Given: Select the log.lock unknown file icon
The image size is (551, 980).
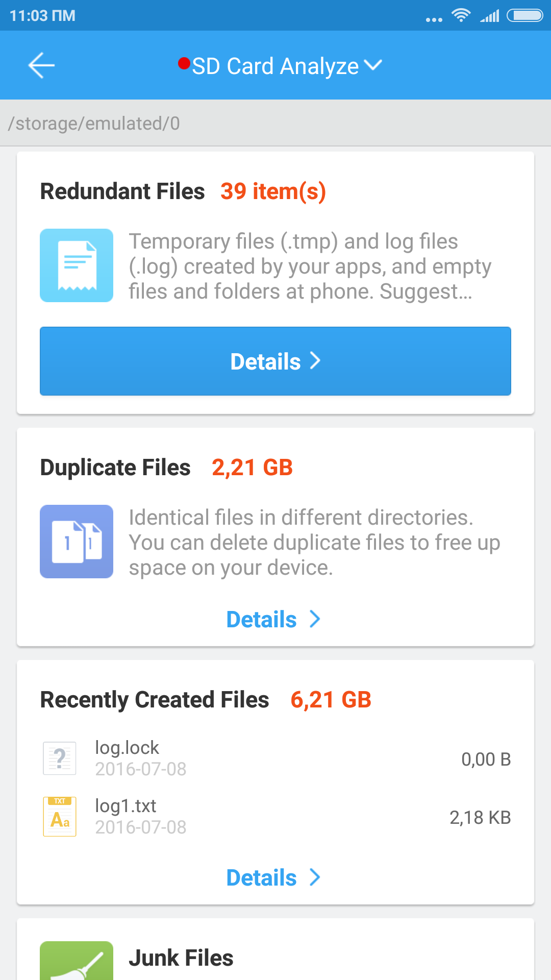Looking at the screenshot, I should [60, 758].
